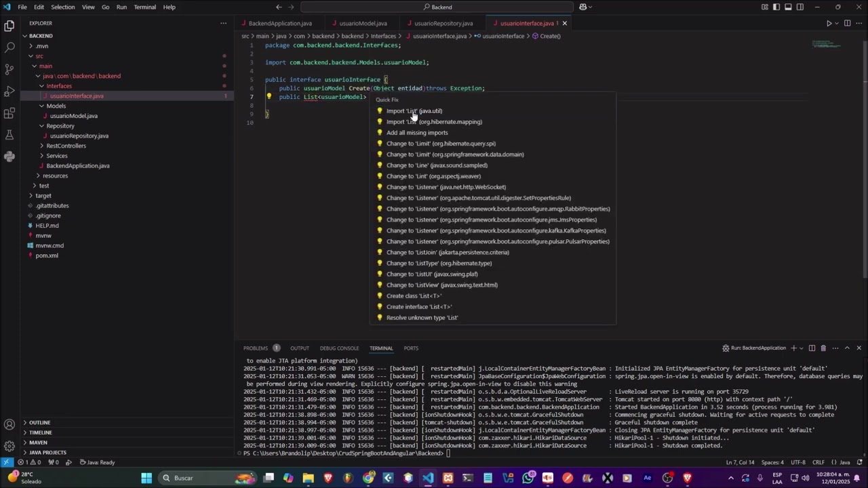The height and width of the screenshot is (488, 868).
Task: Create a new terminal with plus icon
Action: pos(793,348)
